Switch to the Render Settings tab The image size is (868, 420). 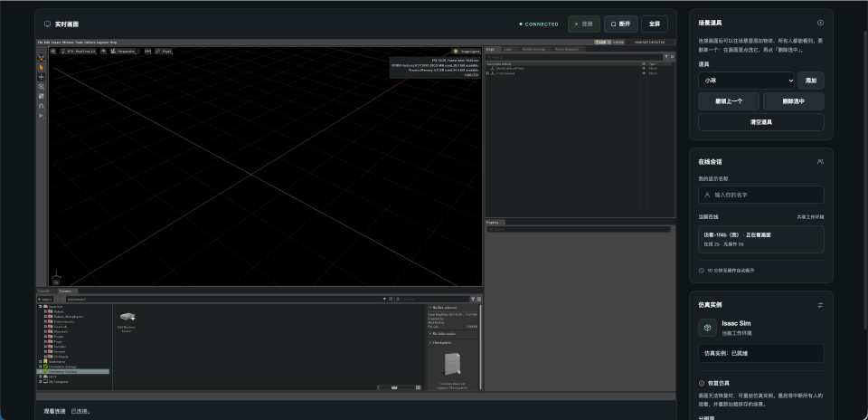pos(533,49)
